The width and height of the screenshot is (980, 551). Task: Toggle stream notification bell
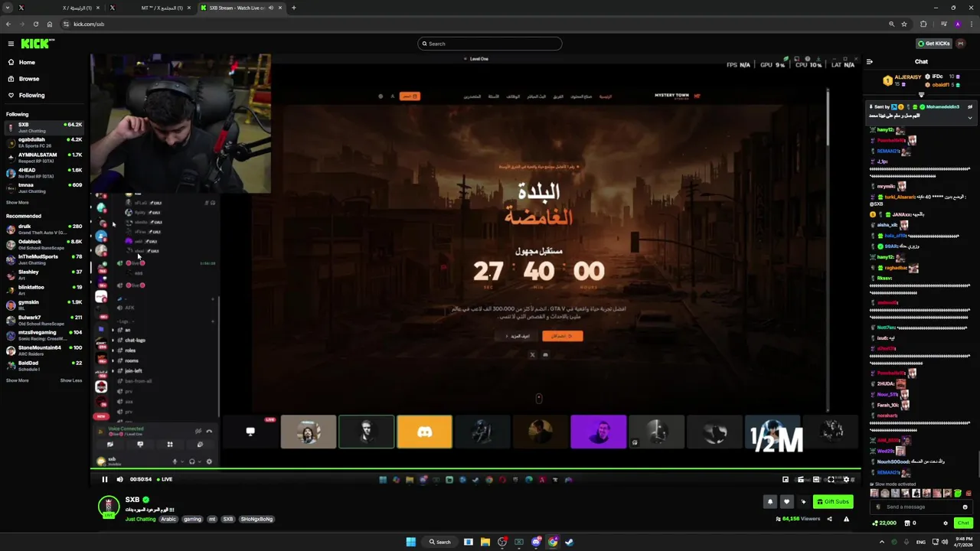point(770,501)
